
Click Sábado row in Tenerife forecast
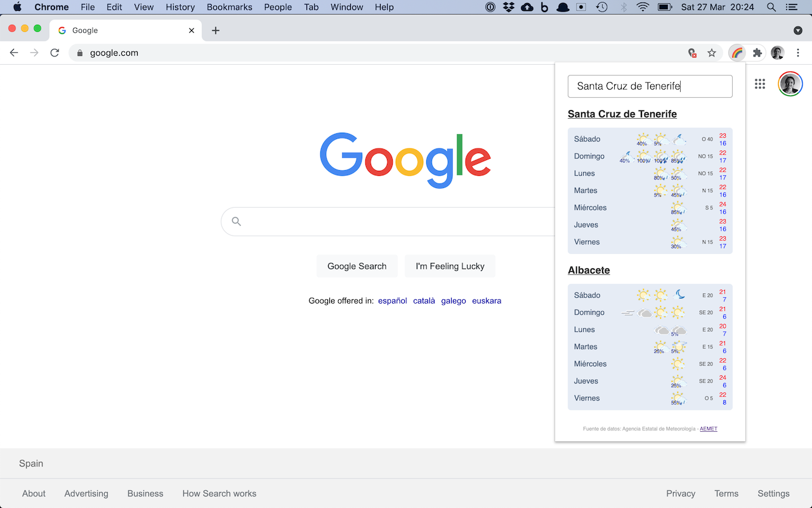point(650,139)
